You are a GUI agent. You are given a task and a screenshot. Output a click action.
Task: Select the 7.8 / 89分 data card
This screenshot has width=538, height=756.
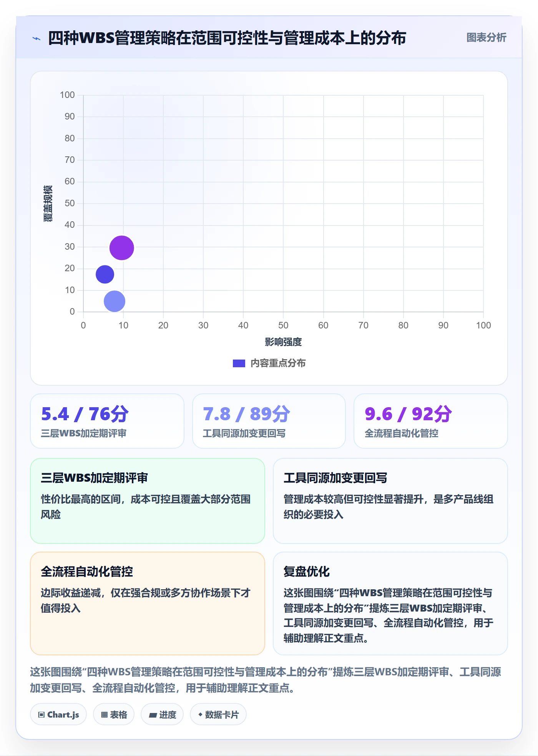[x=269, y=421]
